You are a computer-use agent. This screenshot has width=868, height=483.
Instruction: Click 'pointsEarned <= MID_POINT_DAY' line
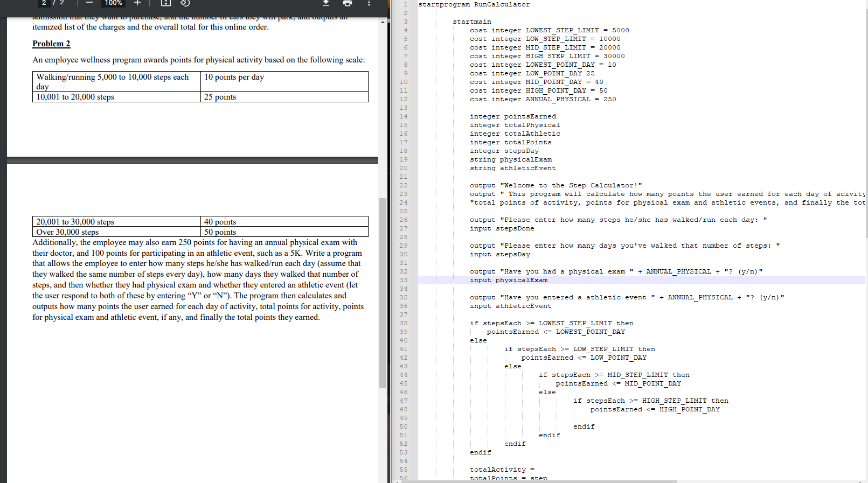tap(619, 383)
